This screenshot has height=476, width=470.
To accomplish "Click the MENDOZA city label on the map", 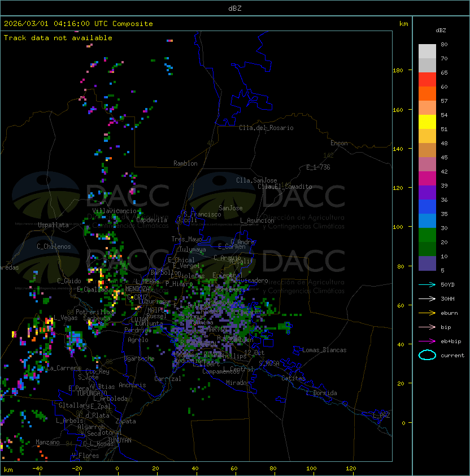I will point(138,289).
